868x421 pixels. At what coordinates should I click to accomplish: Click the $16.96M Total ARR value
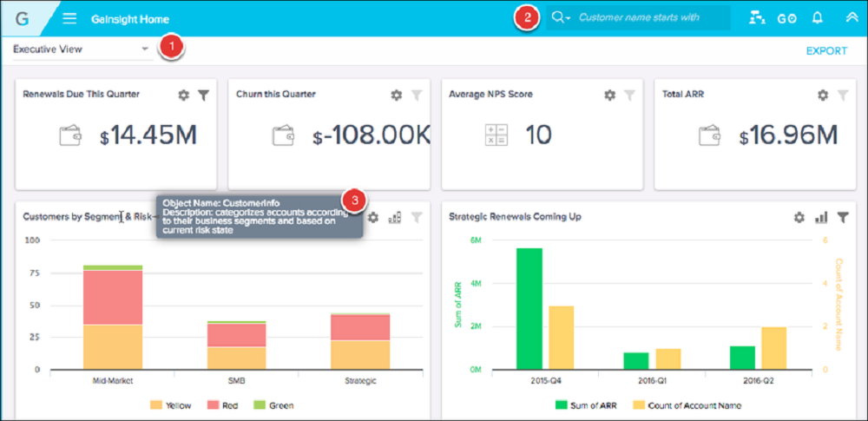point(788,136)
